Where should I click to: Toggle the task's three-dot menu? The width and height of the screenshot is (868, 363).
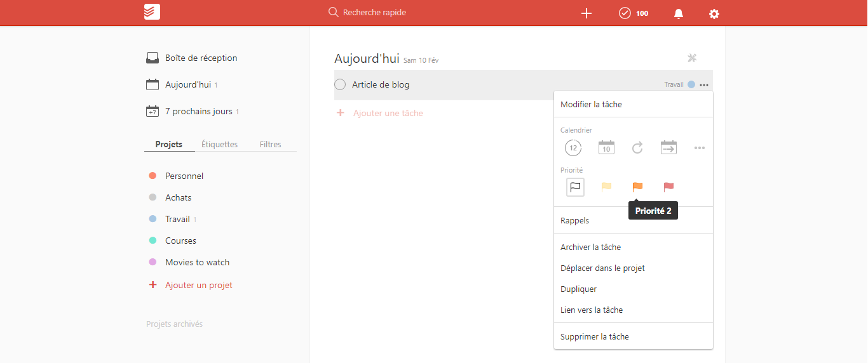(704, 85)
